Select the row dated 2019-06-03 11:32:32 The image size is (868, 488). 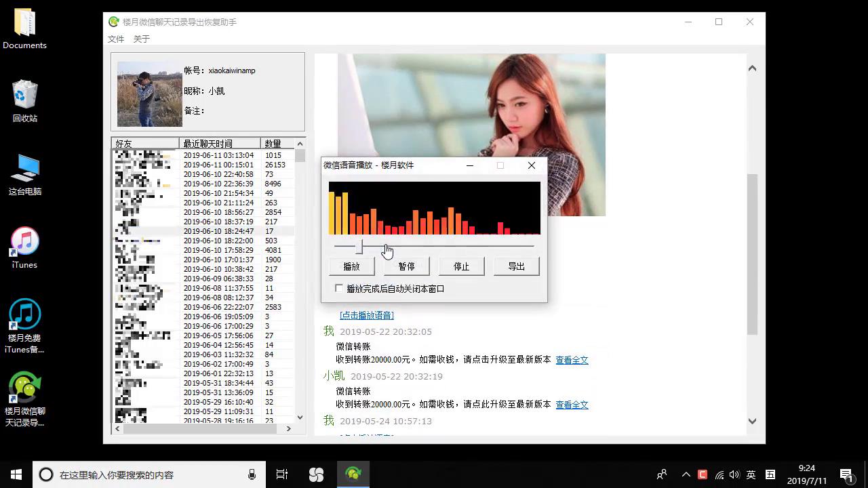click(x=203, y=354)
